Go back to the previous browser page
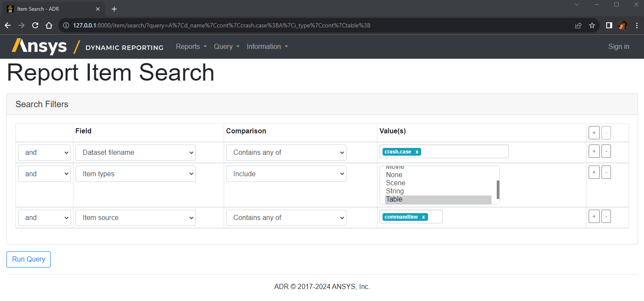Viewport: 644px width, 301px height. coord(8,25)
